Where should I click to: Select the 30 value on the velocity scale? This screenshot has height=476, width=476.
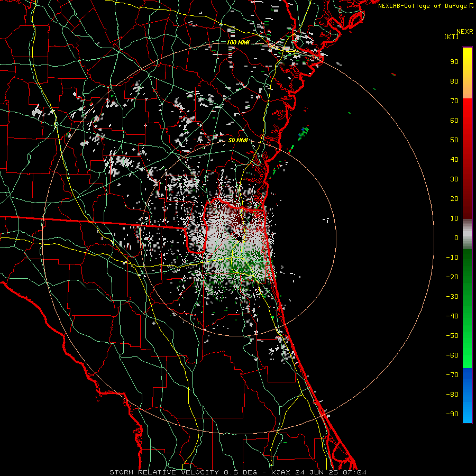[454, 179]
